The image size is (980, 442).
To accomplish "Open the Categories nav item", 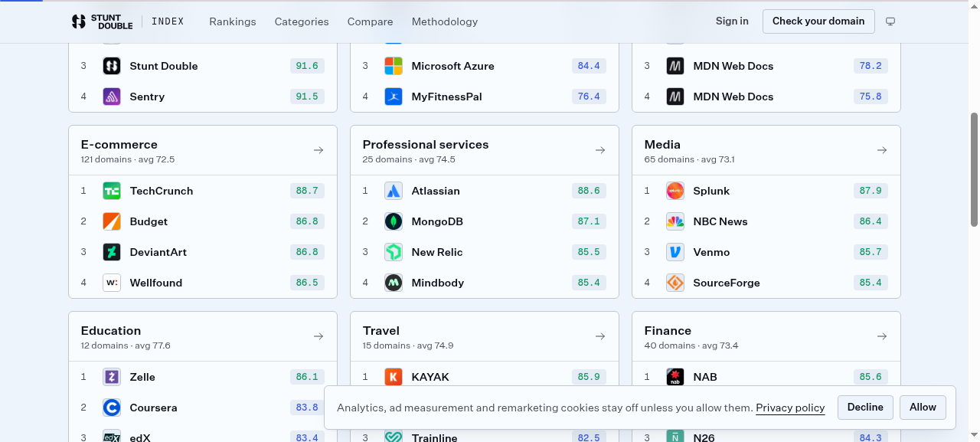I will (302, 21).
